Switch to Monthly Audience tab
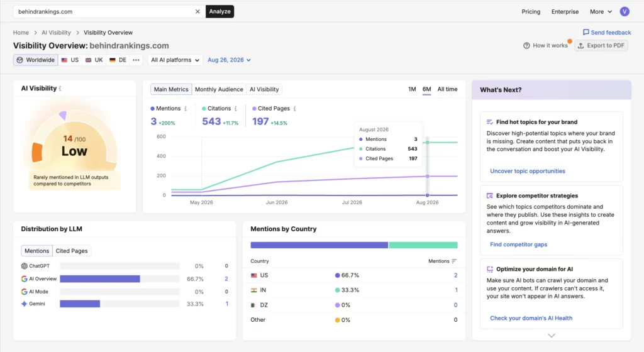644x352 pixels. (219, 89)
